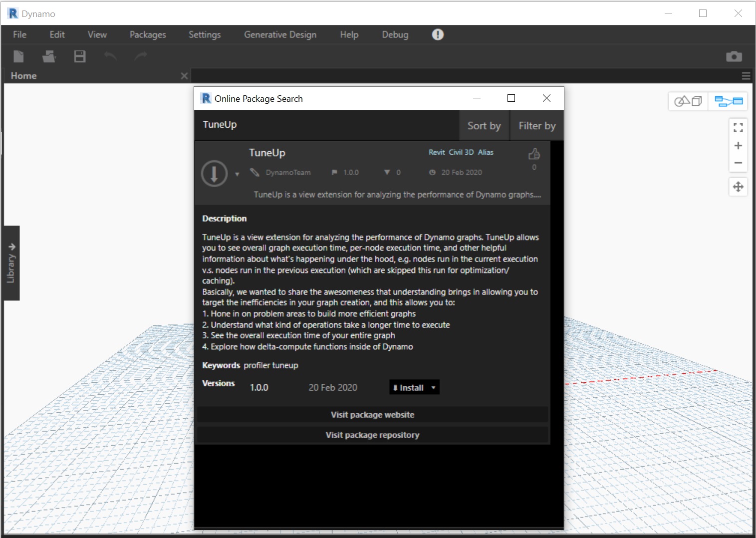Open the Filter by dropdown
The image size is (756, 538).
537,126
